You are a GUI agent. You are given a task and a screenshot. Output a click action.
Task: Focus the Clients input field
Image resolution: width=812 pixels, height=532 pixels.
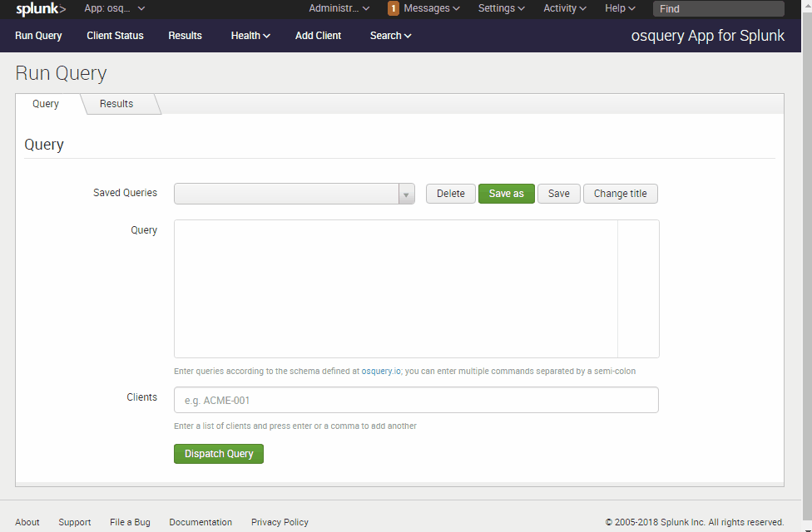pyautogui.click(x=416, y=400)
